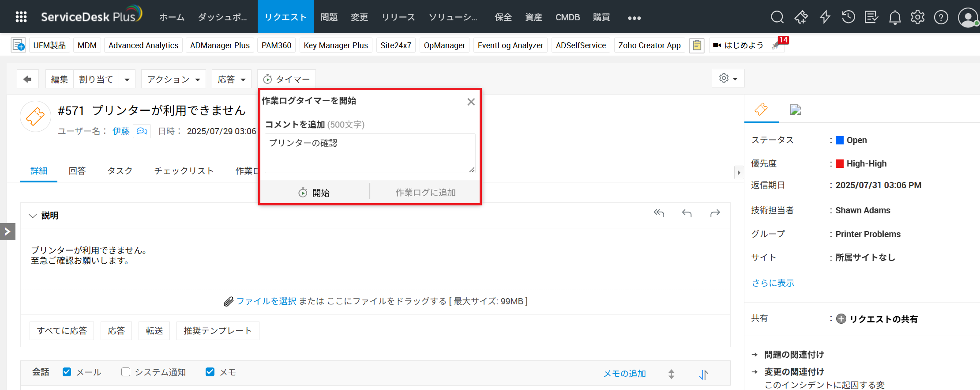The image size is (980, 390).
Task: Open the 応答 dropdown menu
Action: click(231, 79)
